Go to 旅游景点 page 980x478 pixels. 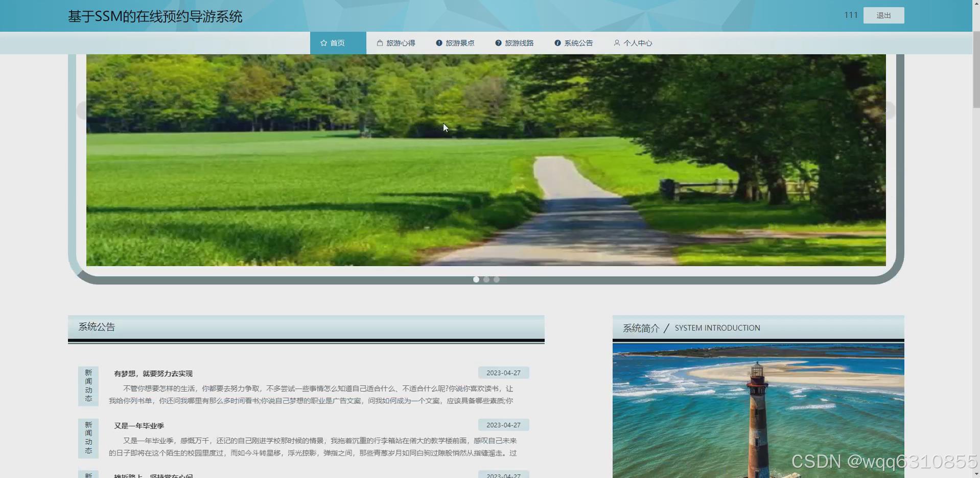[455, 43]
